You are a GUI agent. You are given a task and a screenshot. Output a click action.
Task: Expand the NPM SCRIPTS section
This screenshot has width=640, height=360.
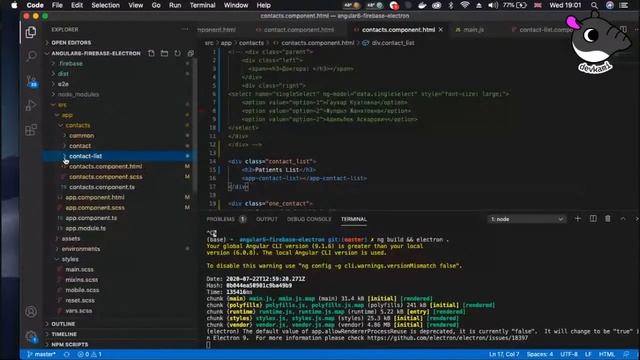[69, 344]
